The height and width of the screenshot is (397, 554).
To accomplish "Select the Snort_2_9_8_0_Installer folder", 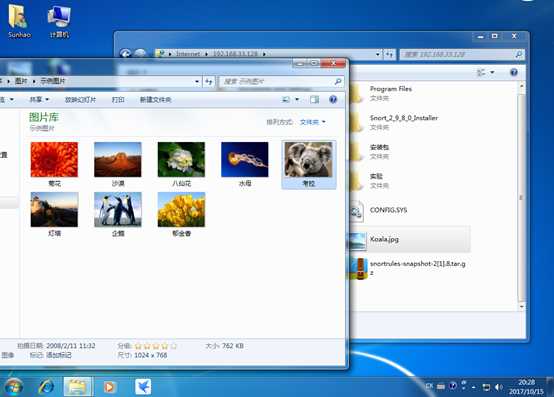I will pos(410,122).
